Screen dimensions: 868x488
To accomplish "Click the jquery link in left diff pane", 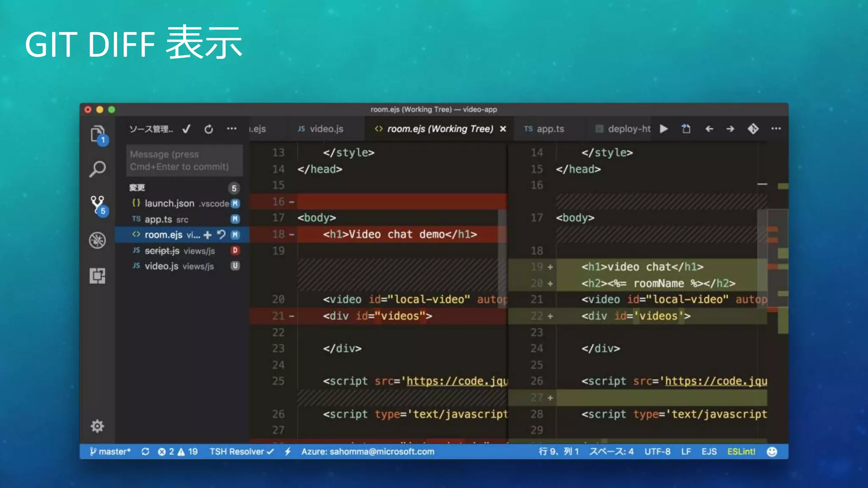I will 457,381.
